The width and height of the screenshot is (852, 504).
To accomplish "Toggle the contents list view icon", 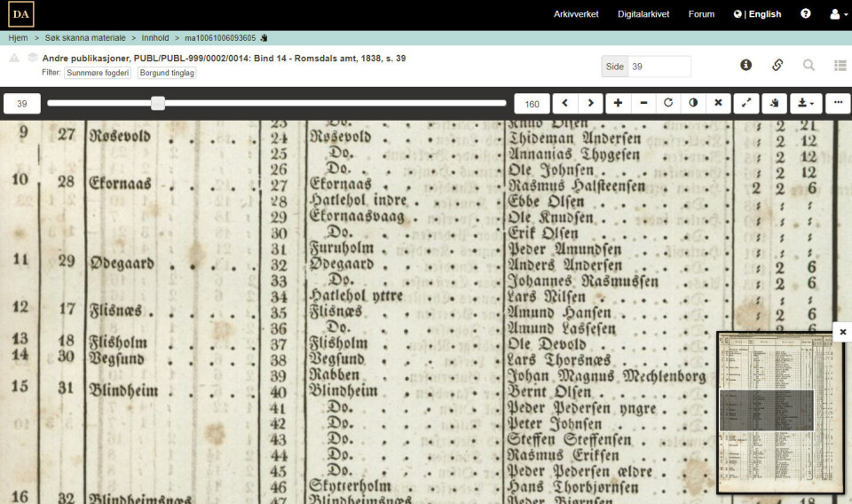I will (840, 65).
